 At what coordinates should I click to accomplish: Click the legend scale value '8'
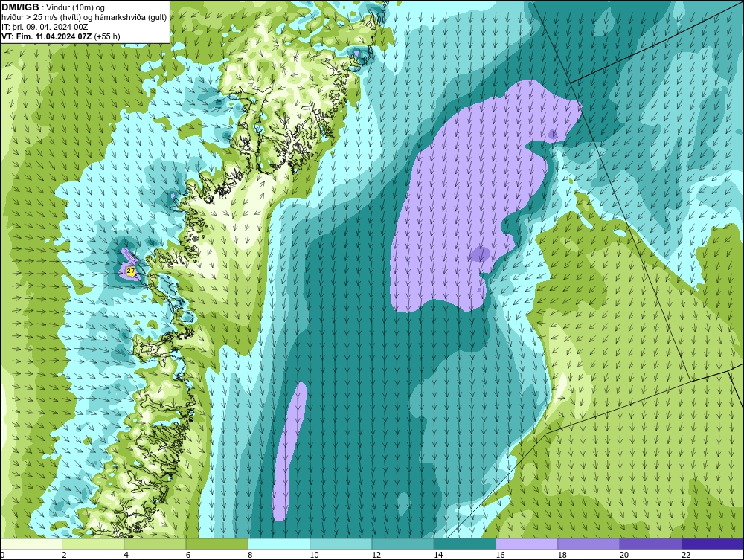pyautogui.click(x=250, y=556)
